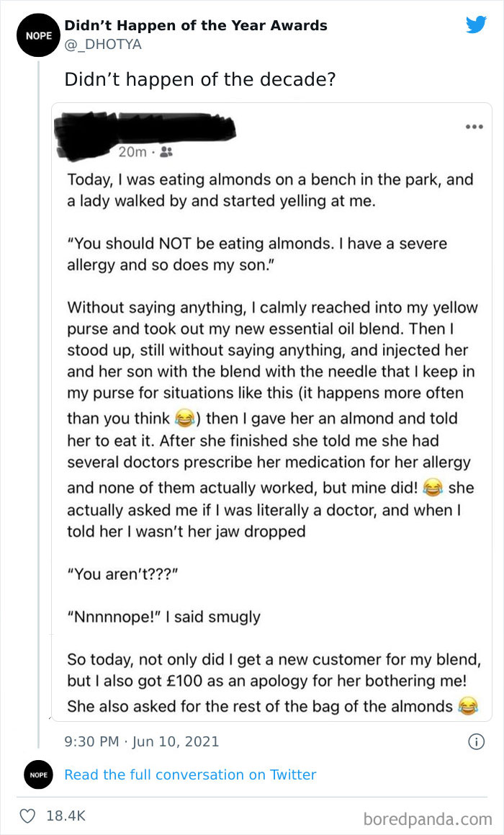Click the 18.4K like count

[66, 816]
